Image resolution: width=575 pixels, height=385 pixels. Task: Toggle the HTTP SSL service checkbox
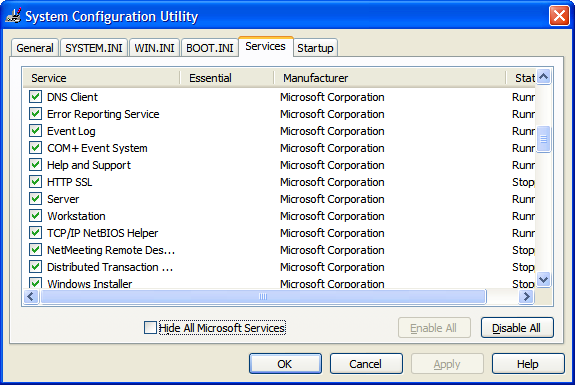pos(35,182)
